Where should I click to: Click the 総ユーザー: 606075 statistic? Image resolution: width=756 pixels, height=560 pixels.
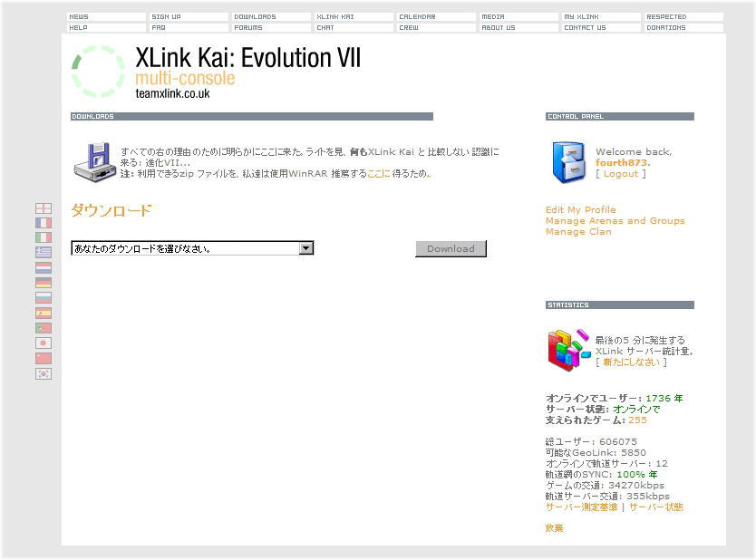click(591, 442)
